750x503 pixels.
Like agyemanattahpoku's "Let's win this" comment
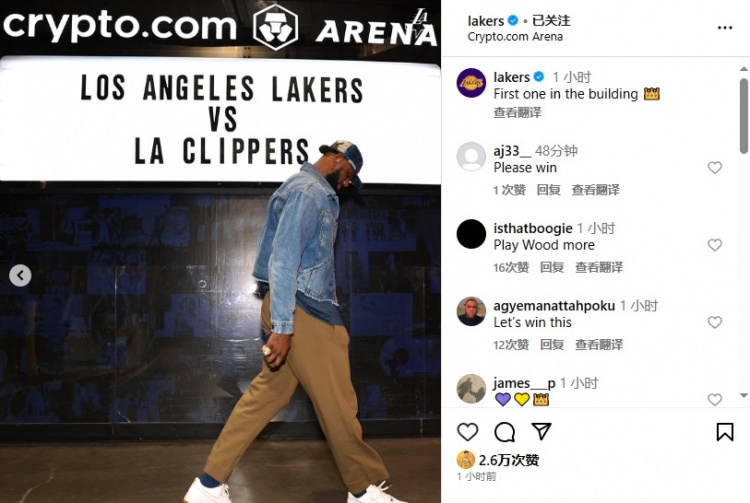click(715, 322)
